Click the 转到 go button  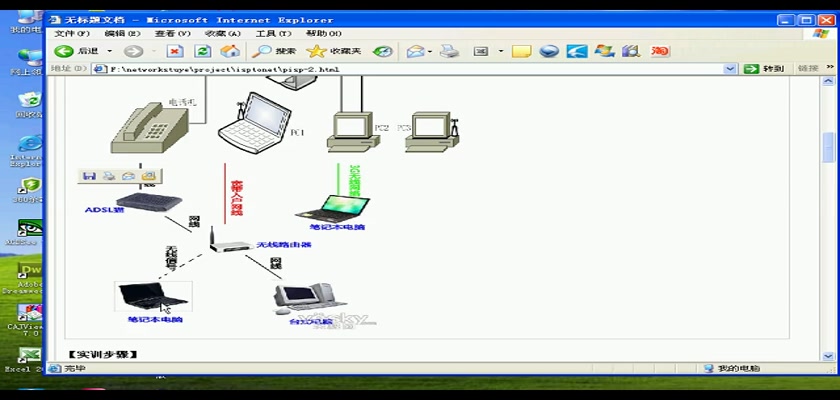[x=765, y=69]
